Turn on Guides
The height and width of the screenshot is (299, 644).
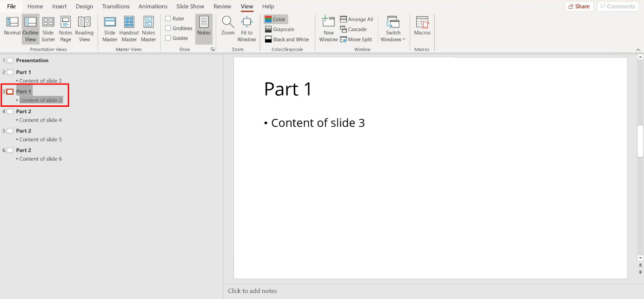pyautogui.click(x=168, y=38)
